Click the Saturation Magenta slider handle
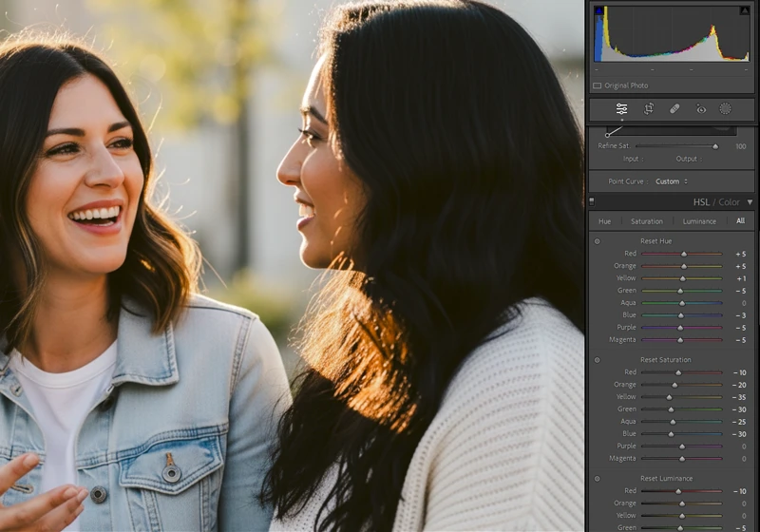 click(682, 458)
